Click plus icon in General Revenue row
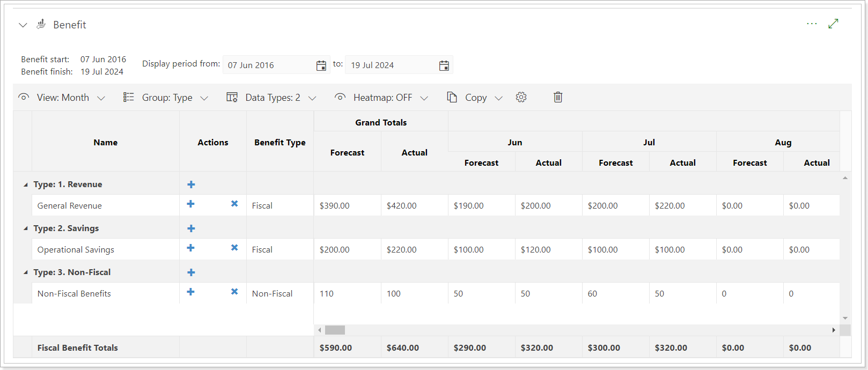This screenshot has height=370, width=868. point(190,204)
